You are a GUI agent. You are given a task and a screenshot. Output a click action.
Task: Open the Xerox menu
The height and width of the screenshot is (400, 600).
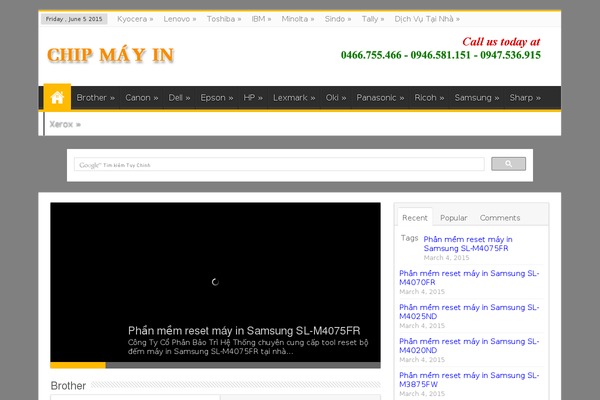[65, 124]
